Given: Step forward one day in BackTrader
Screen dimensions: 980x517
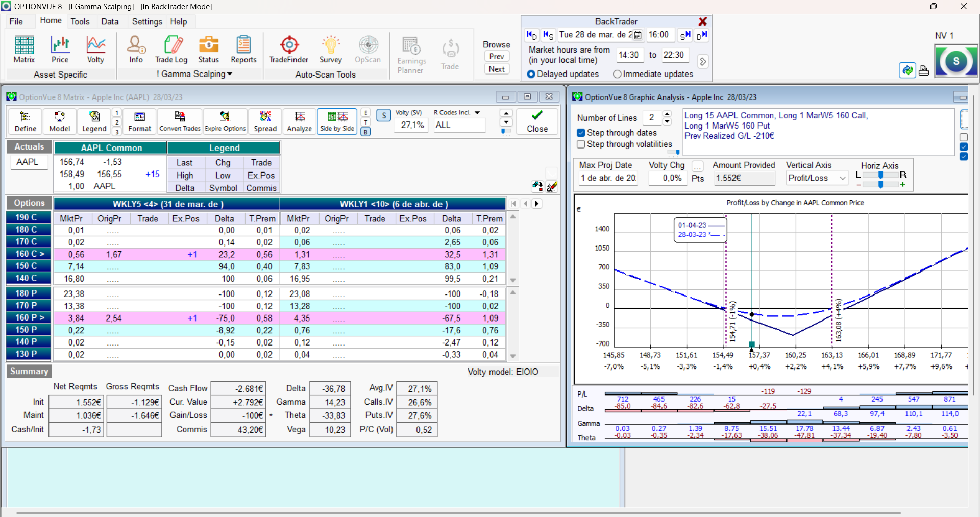Looking at the screenshot, I should click(702, 35).
